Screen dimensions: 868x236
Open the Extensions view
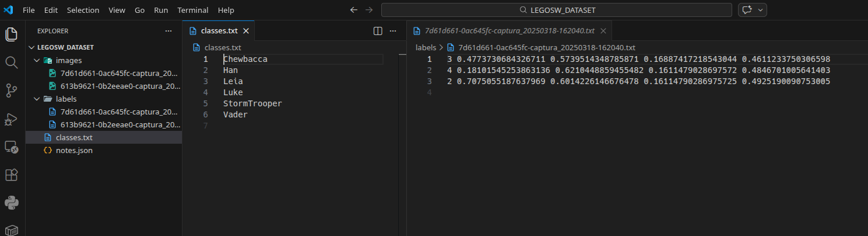[11, 175]
